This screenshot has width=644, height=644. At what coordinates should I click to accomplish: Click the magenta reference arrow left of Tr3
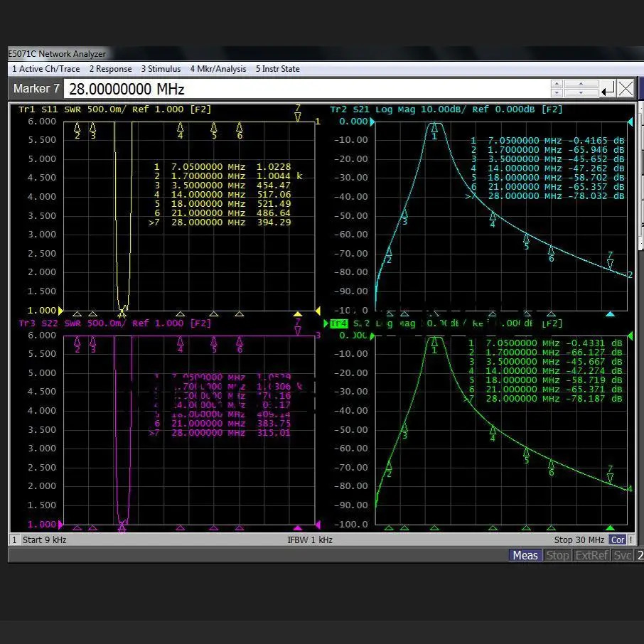61,525
